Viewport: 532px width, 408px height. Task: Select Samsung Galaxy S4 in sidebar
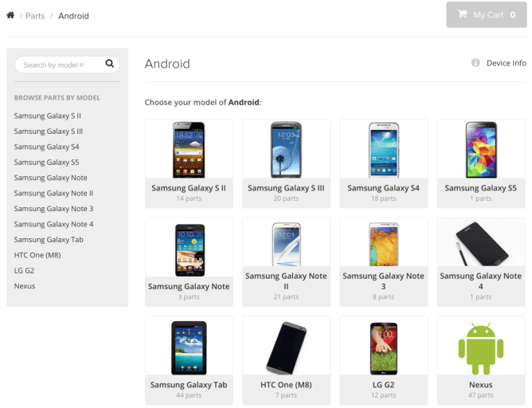pyautogui.click(x=46, y=147)
